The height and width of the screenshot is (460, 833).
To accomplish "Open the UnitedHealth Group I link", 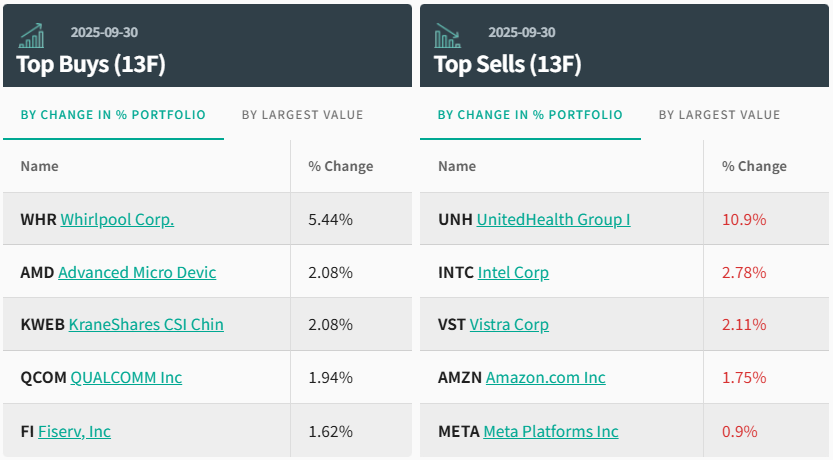I will pyautogui.click(x=553, y=219).
